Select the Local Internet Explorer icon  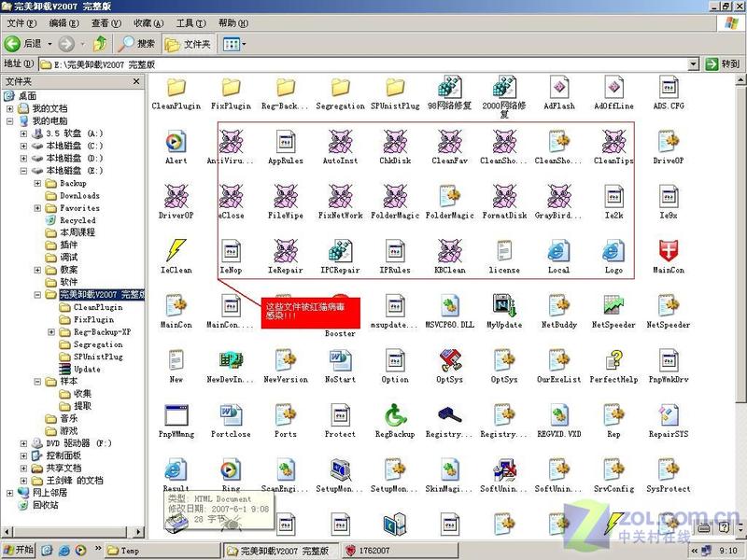pyautogui.click(x=559, y=251)
